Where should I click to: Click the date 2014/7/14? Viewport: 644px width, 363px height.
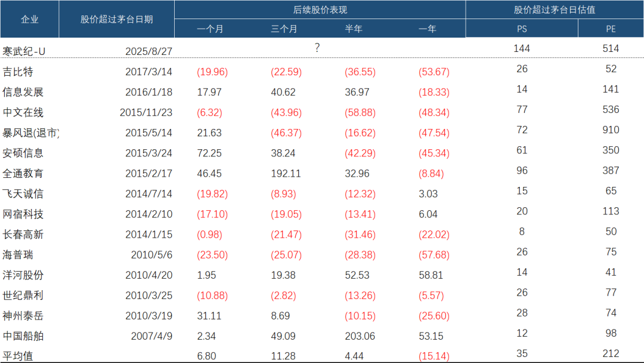(148, 193)
